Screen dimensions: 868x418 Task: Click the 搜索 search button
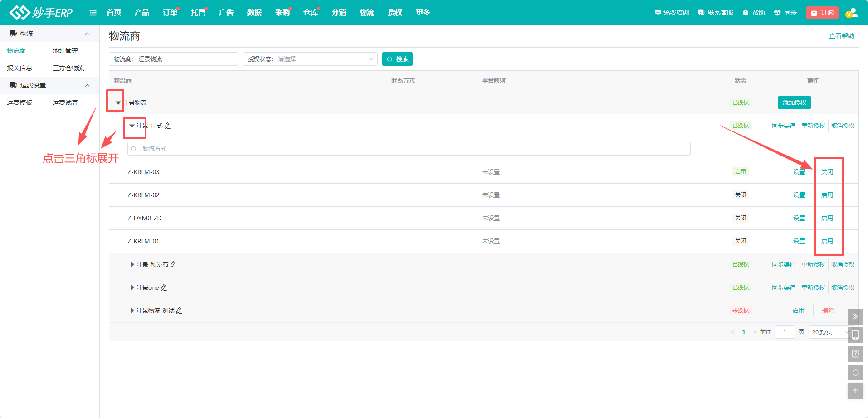click(x=397, y=59)
